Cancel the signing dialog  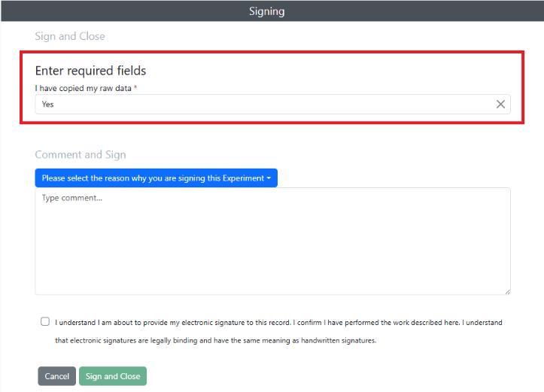[57, 376]
